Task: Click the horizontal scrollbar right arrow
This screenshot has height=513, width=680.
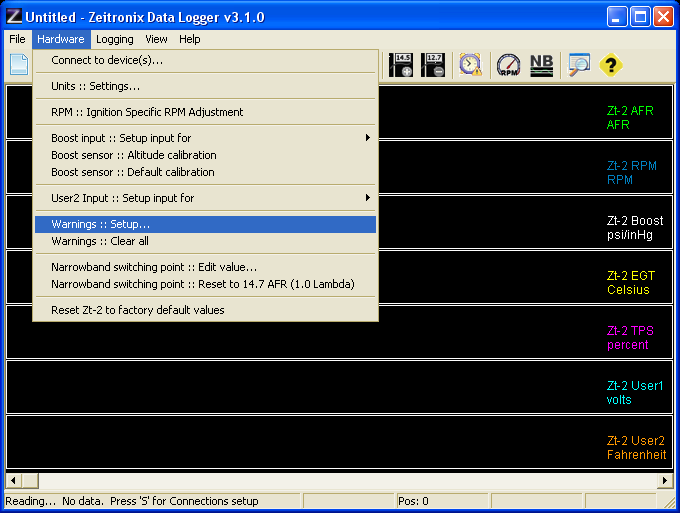Action: (665, 481)
